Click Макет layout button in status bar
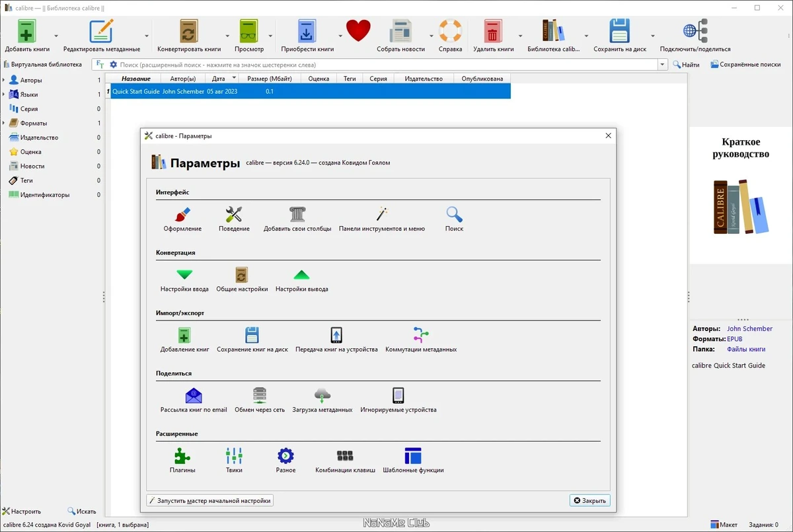The width and height of the screenshot is (793, 532). click(724, 525)
